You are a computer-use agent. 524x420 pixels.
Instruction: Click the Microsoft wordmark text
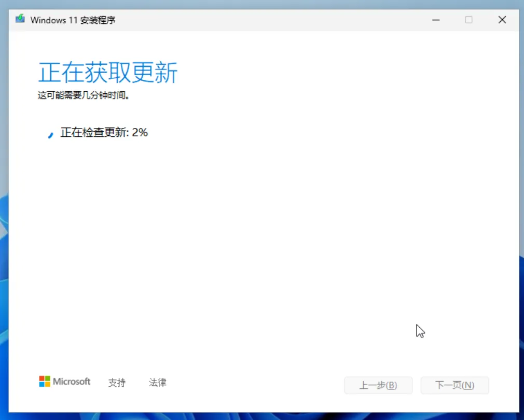click(x=72, y=382)
